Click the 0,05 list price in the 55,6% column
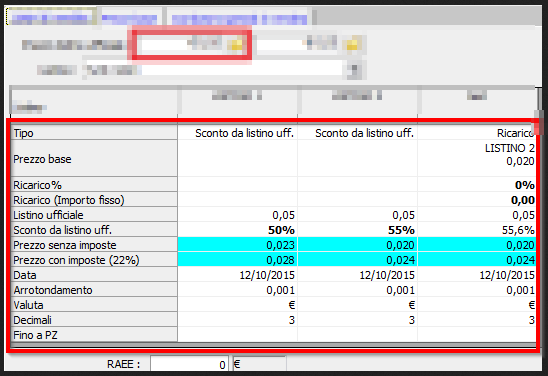Viewport: 548px width, 376px height. 477,215
